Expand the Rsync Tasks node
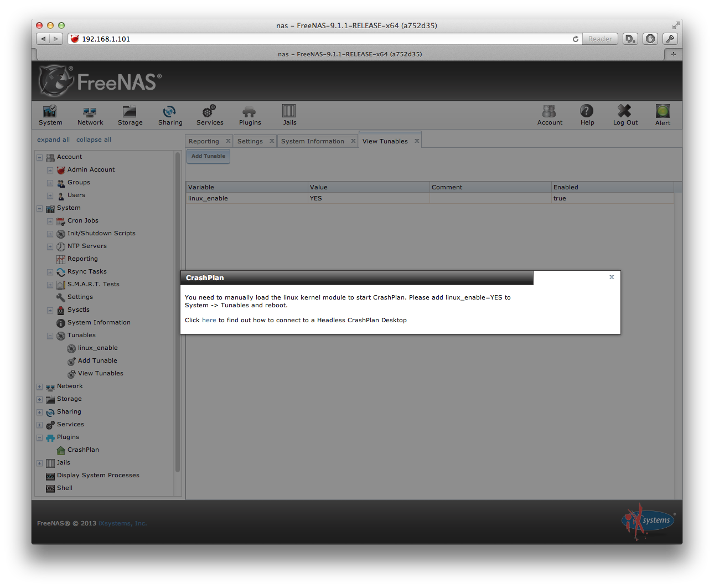 [x=50, y=272]
